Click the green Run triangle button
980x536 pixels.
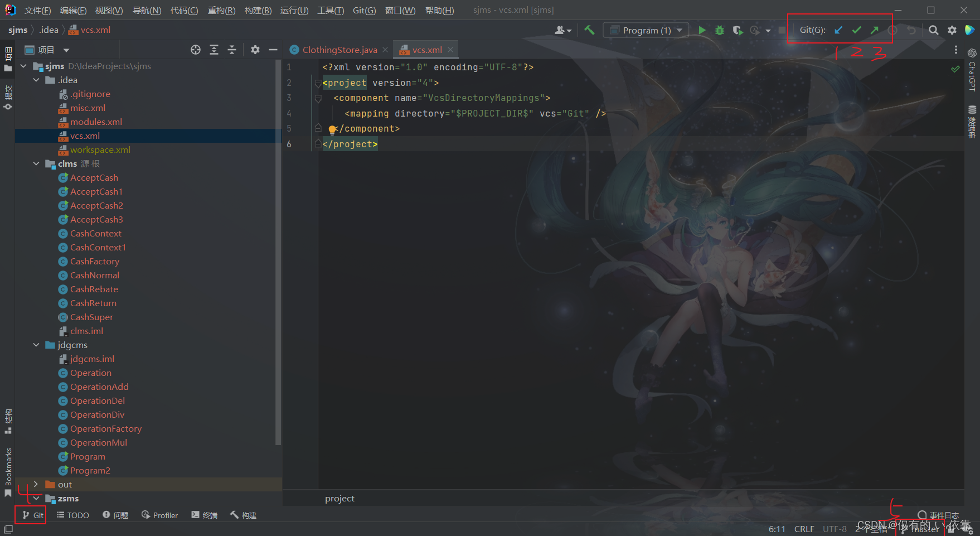point(702,30)
